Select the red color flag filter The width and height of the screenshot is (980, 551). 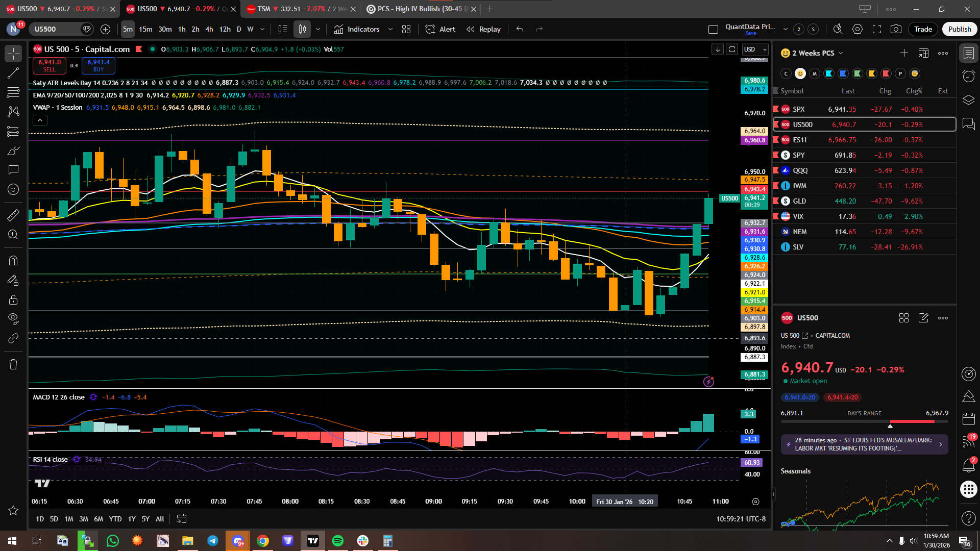point(886,73)
